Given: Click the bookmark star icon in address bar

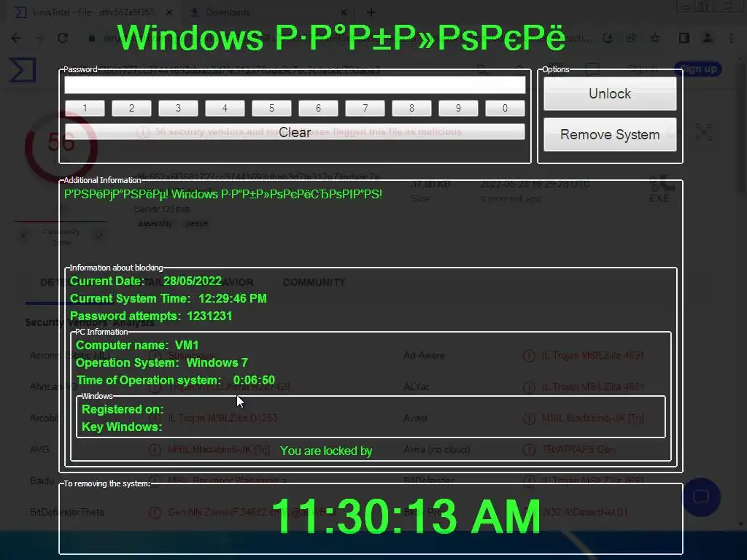Looking at the screenshot, I should pos(655,38).
